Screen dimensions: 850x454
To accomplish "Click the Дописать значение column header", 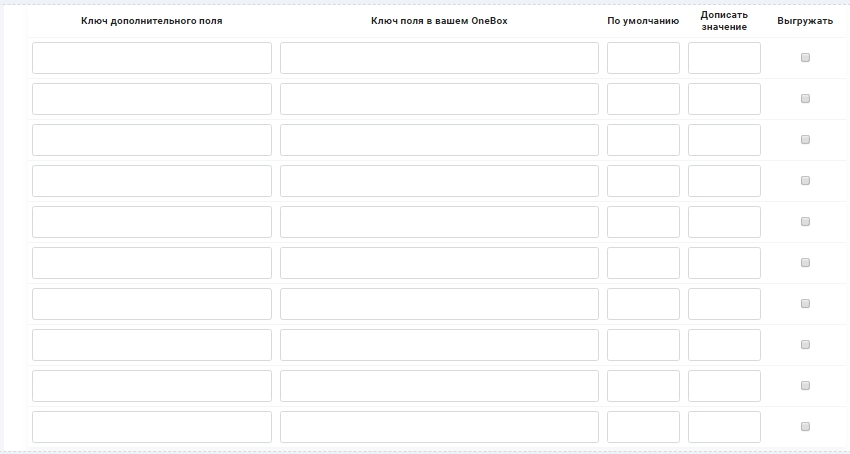I will pos(724,21).
